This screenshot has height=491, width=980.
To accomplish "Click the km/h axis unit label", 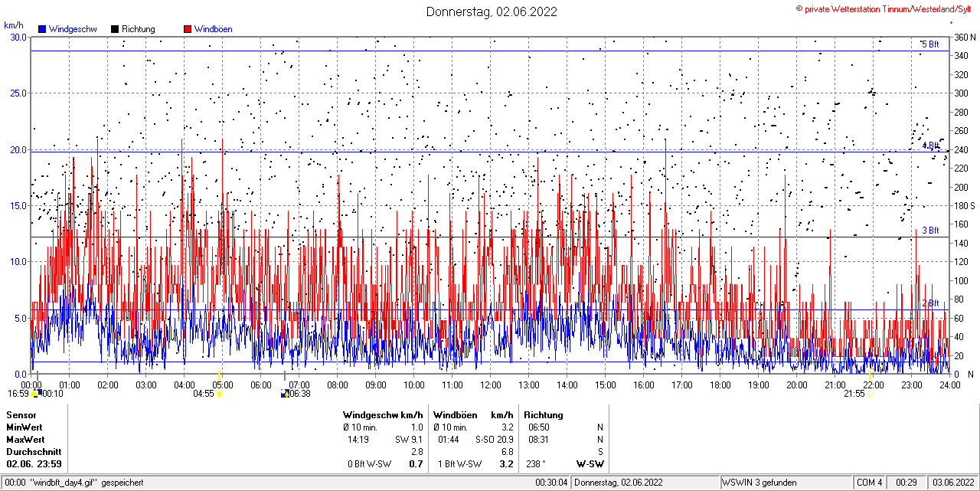I will click(14, 25).
